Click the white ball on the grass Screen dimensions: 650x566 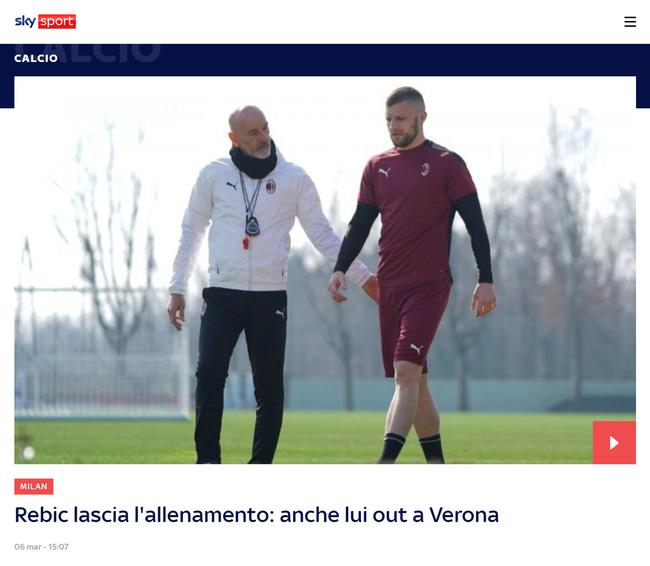29,453
